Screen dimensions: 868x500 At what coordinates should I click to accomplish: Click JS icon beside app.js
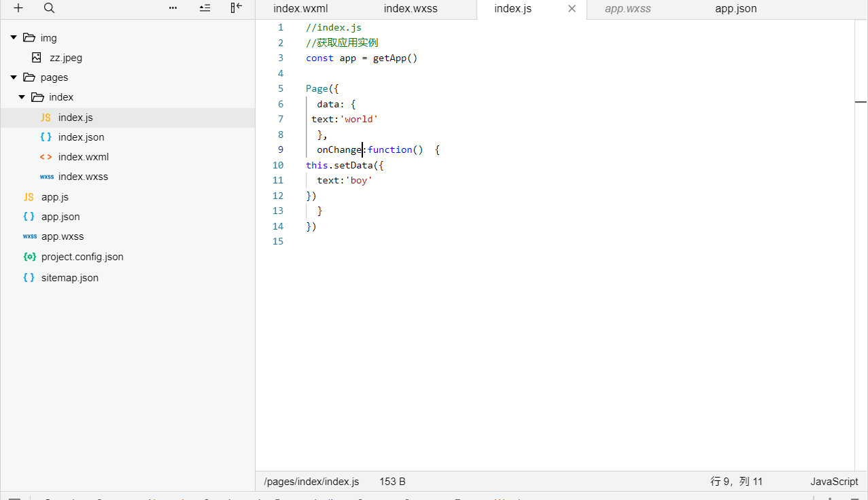click(x=29, y=197)
